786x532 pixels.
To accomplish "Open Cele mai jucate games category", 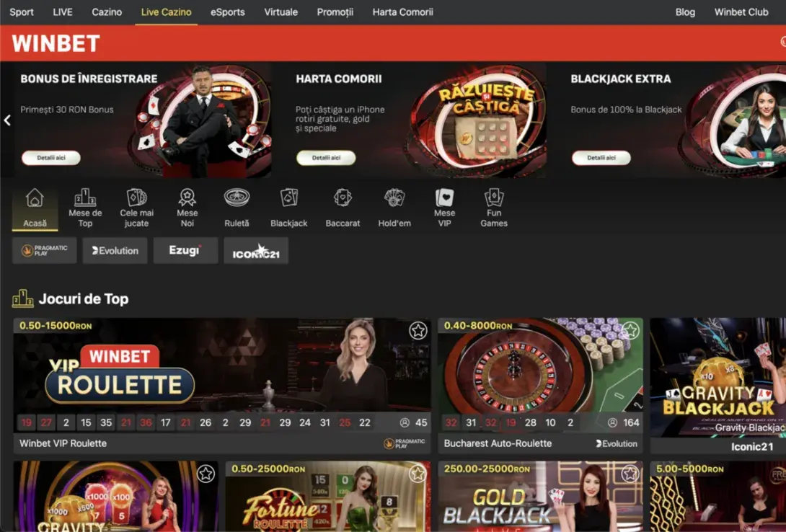I will tap(136, 208).
